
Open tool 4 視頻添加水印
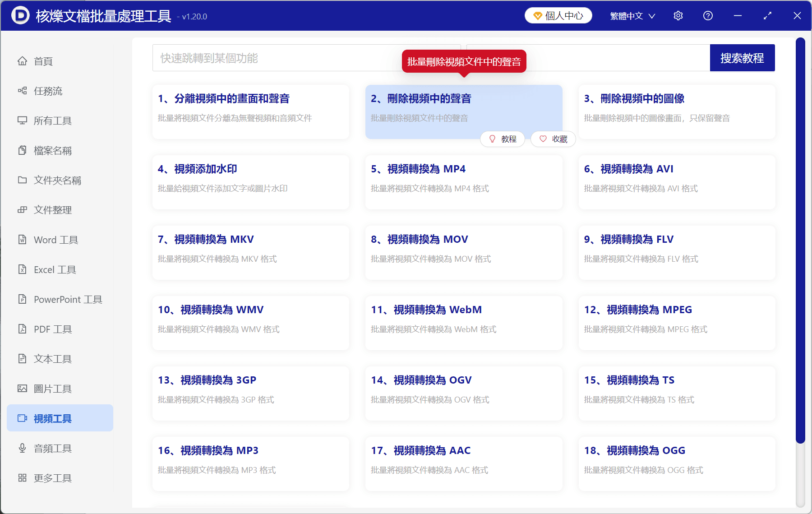tap(251, 182)
